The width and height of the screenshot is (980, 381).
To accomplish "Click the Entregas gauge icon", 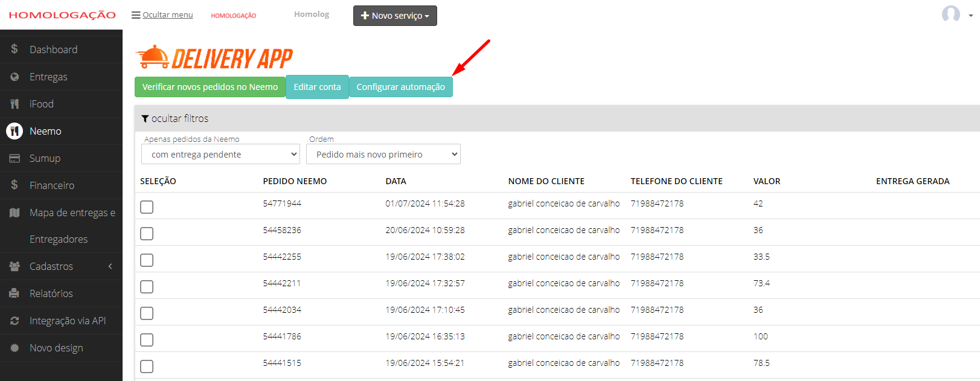I will [14, 77].
